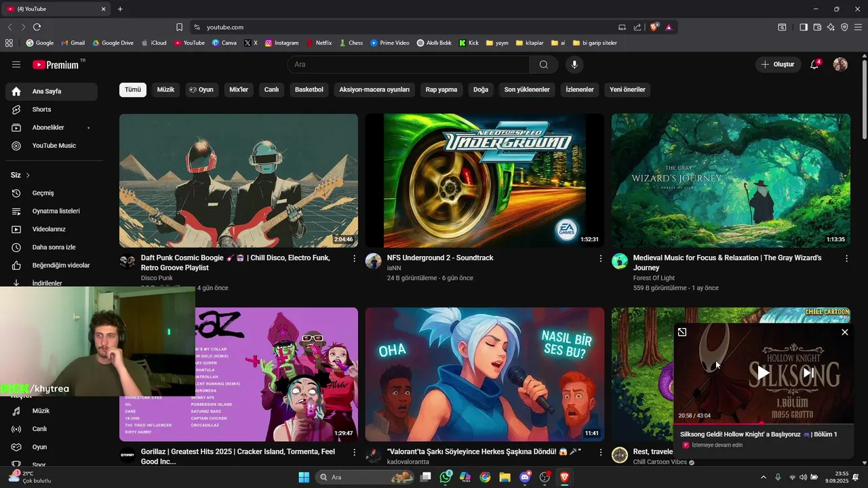This screenshot has height=488, width=868.
Task: Open File Explorer from the taskbar
Action: (505, 477)
